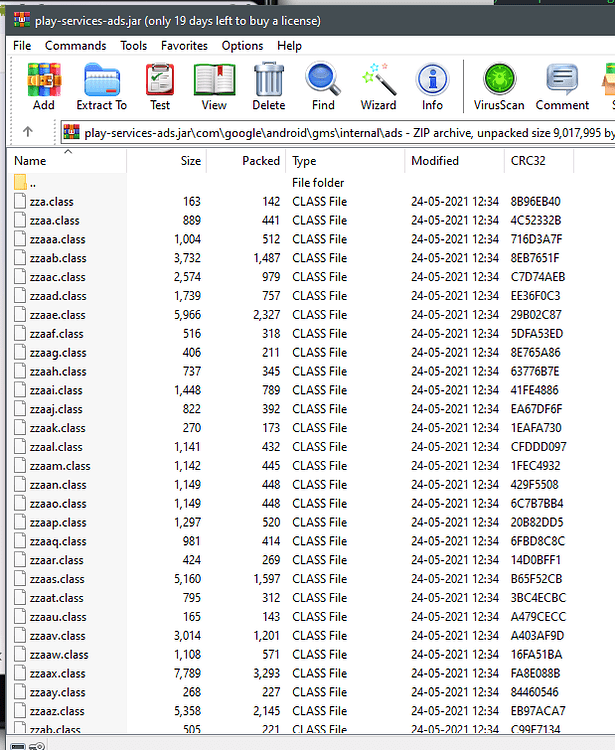Select zzaai.class file name
Viewport: 615px width, 750px height.
click(56, 390)
